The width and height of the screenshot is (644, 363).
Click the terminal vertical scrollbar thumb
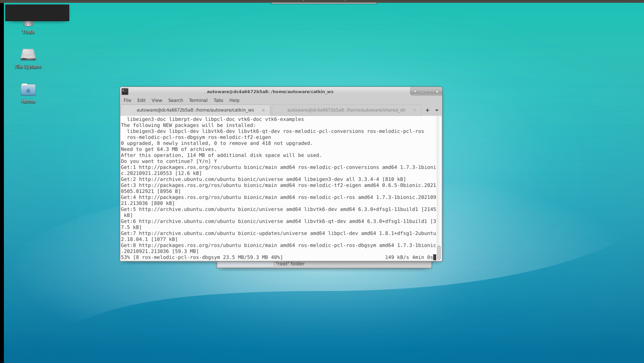[439, 252]
